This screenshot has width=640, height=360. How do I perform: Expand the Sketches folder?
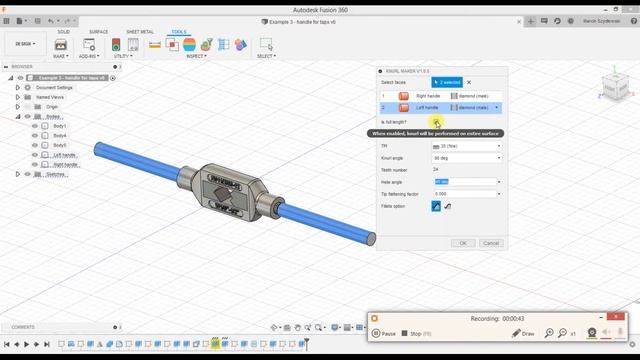click(x=18, y=174)
